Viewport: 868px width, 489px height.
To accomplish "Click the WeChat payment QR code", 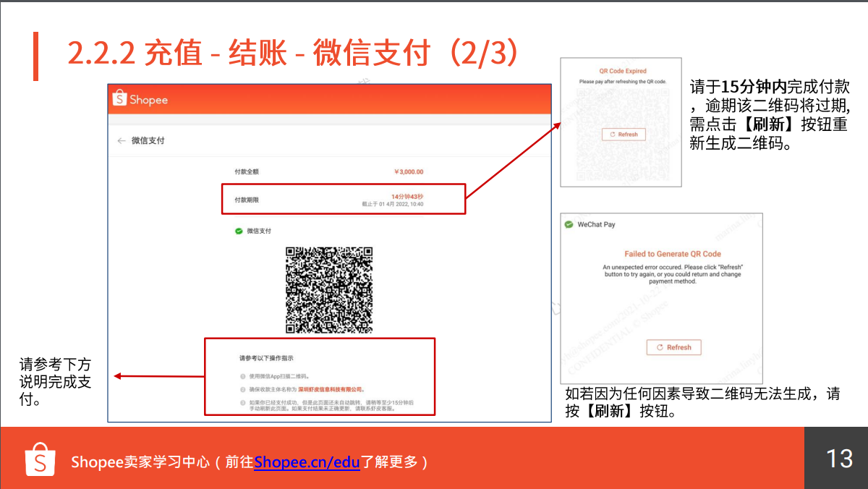I will pos(329,290).
